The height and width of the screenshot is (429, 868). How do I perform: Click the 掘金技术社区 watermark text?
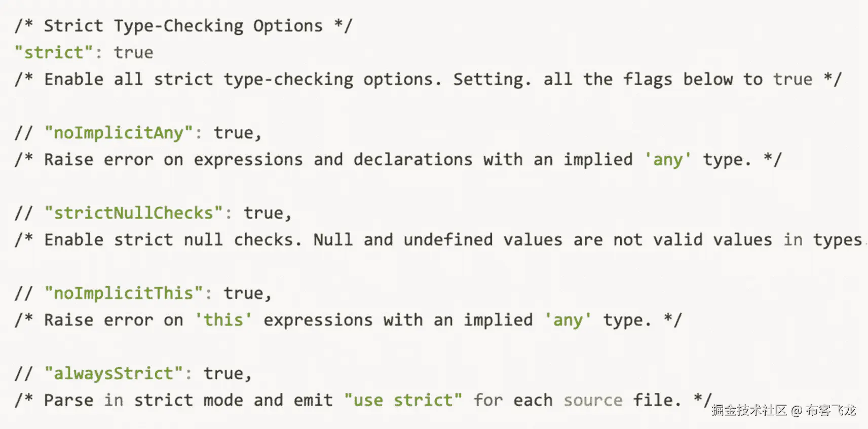coord(748,410)
